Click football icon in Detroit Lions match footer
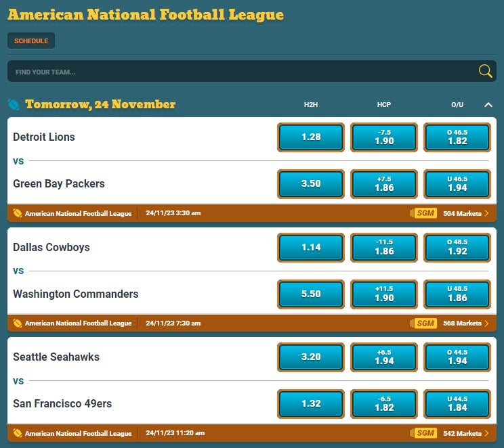Viewport: 504px width, 448px height. 18,213
